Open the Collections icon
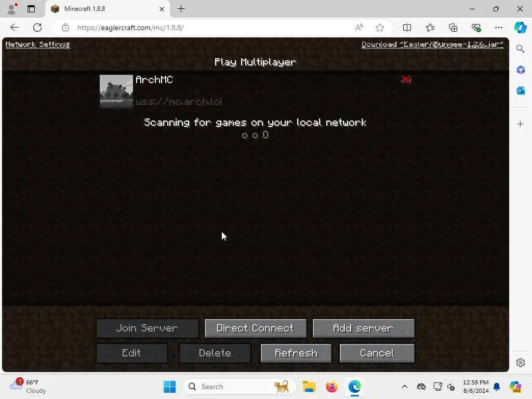Screen dimensions: 532x399 [453, 28]
